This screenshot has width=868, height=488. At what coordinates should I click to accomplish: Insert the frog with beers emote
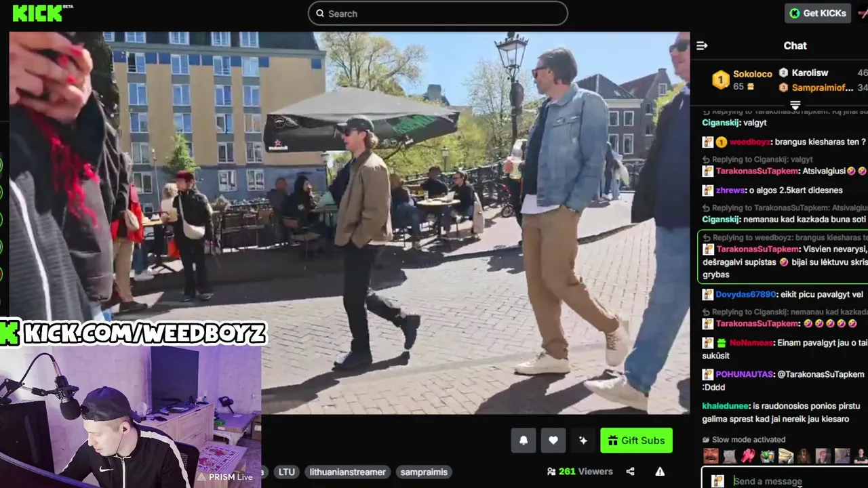click(767, 456)
